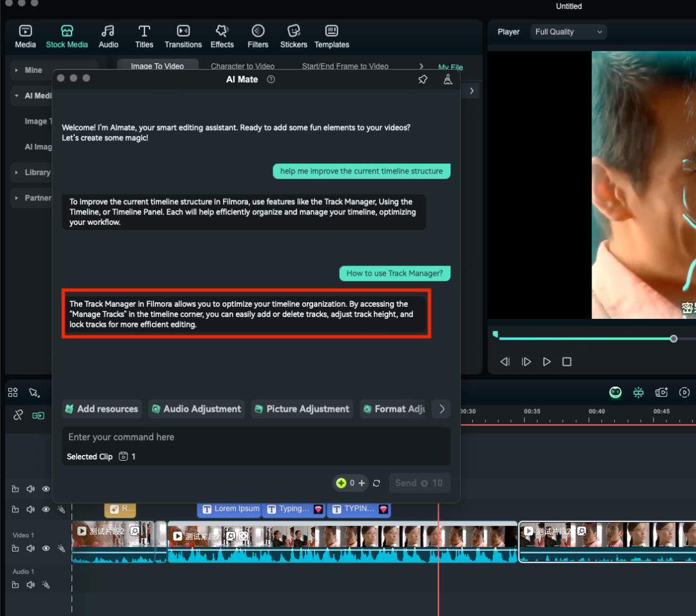This screenshot has width=696, height=616.
Task: Choose the select-tool cursor icon
Action: (34, 393)
